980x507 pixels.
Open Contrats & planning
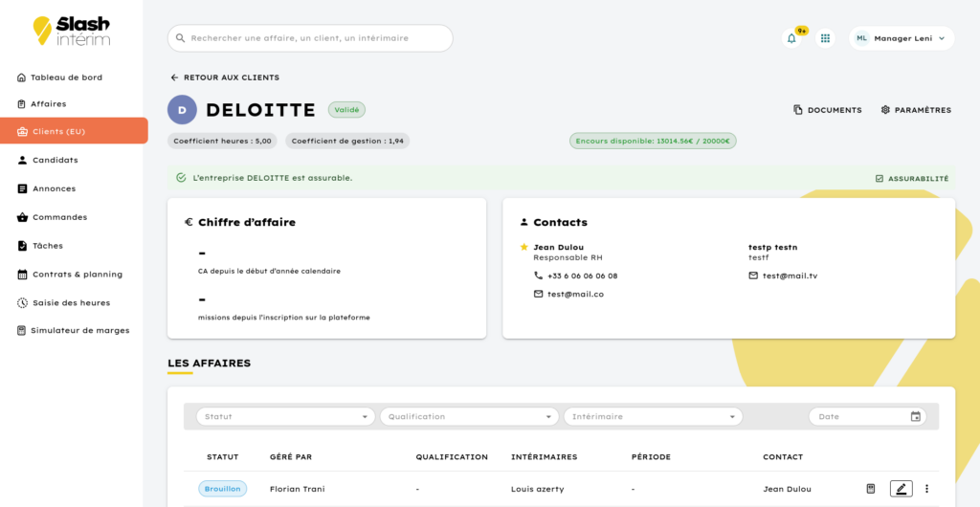click(x=78, y=275)
